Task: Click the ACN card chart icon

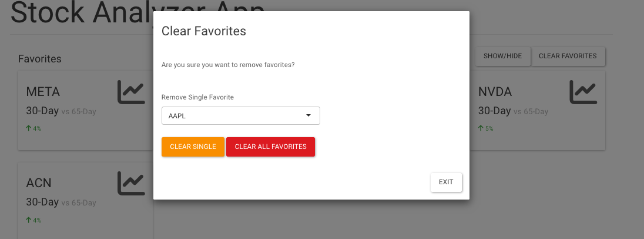Action: 131,183
